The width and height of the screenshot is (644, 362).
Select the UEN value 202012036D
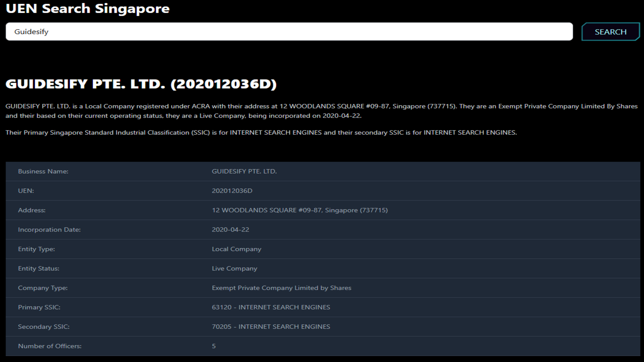pos(232,191)
